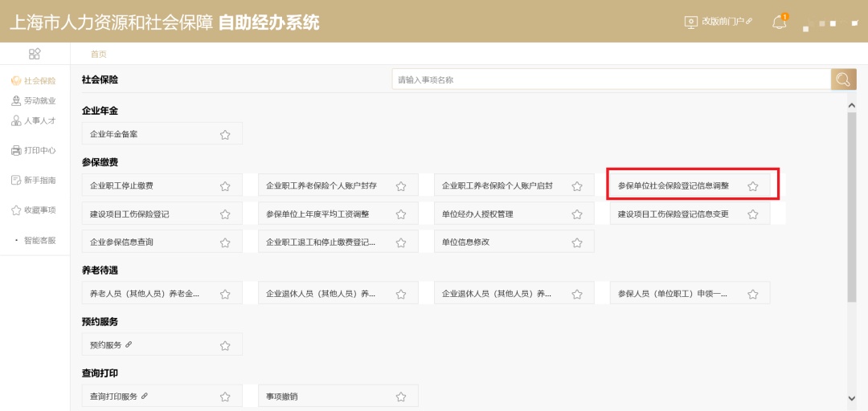Favorite 企业年金备案 with its star
Screen dimensions: 868x411
coord(225,135)
